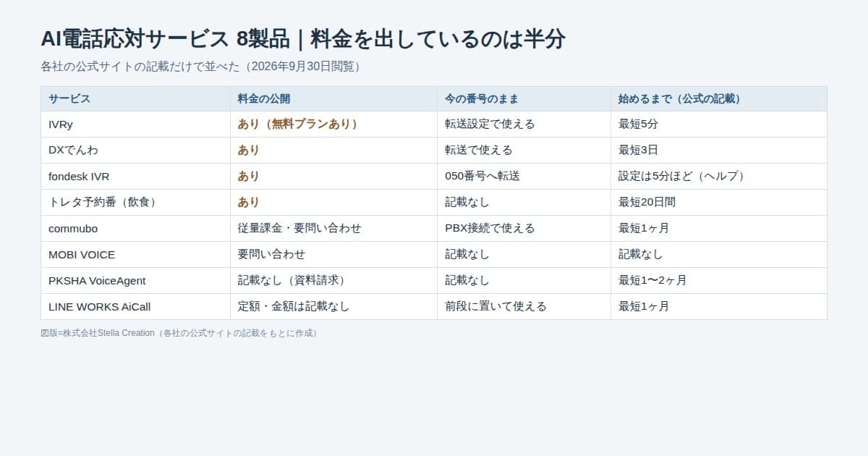Click the 今の番号のまま column header
The width and height of the screenshot is (868, 456).
tap(524, 98)
